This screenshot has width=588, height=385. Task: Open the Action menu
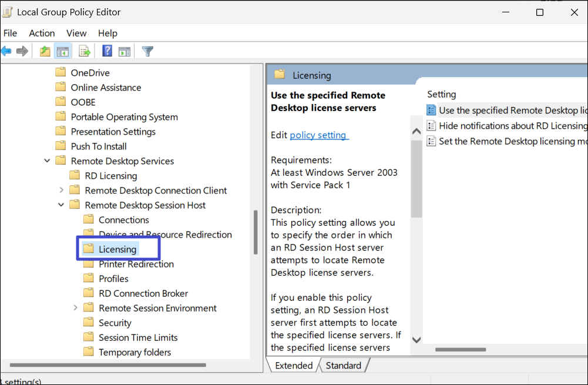[x=42, y=33]
